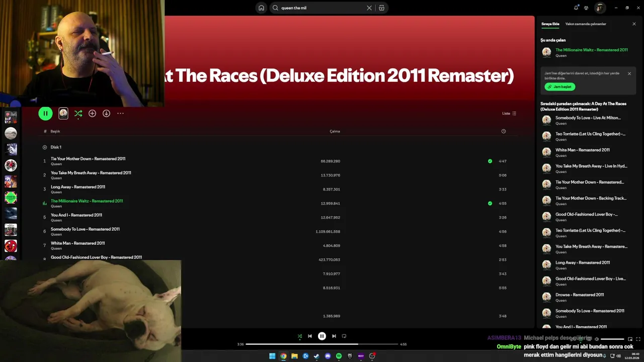Pause the album with the large green button
Viewport: 644px width, 362px height.
click(45, 114)
